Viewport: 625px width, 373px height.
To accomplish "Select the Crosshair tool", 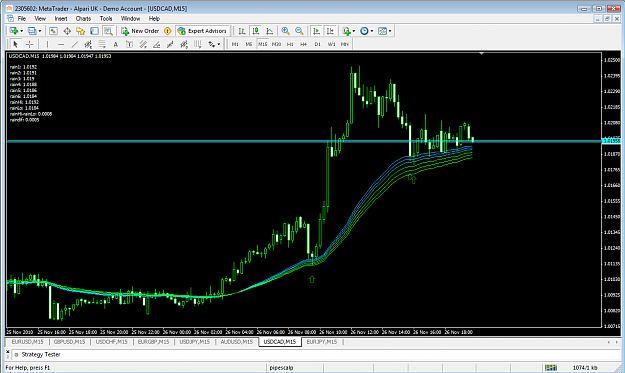I will point(29,44).
